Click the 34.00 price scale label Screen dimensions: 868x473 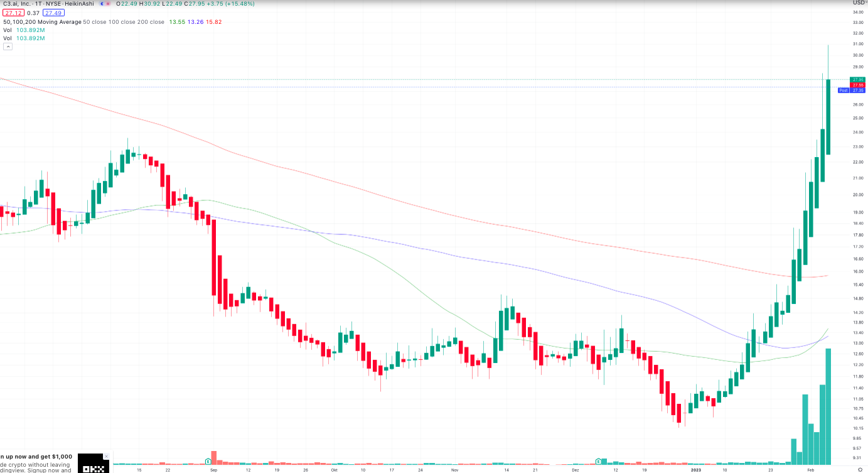(x=858, y=12)
